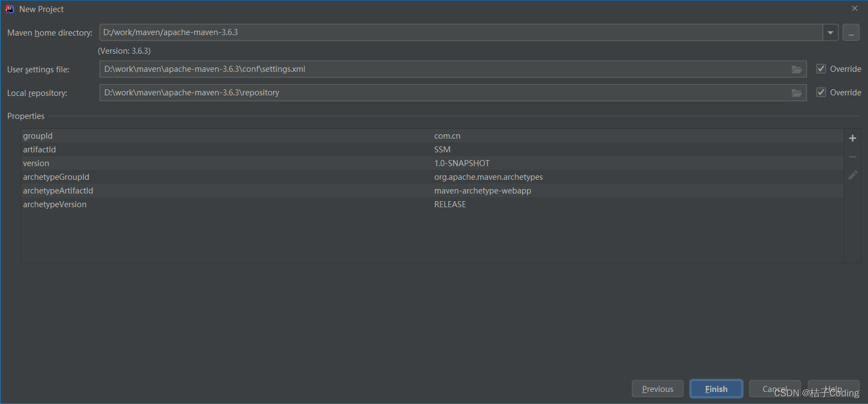868x404 pixels.
Task: Select the archetypeVersion property row
Action: (432, 204)
